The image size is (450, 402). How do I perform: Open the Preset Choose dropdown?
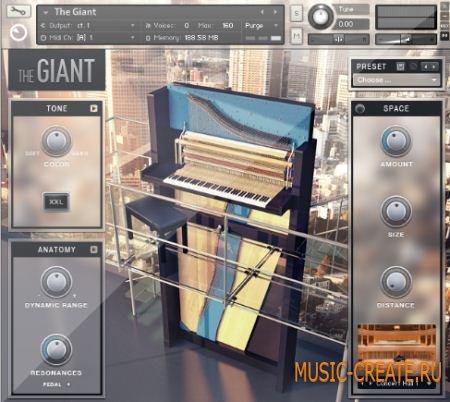pyautogui.click(x=397, y=80)
